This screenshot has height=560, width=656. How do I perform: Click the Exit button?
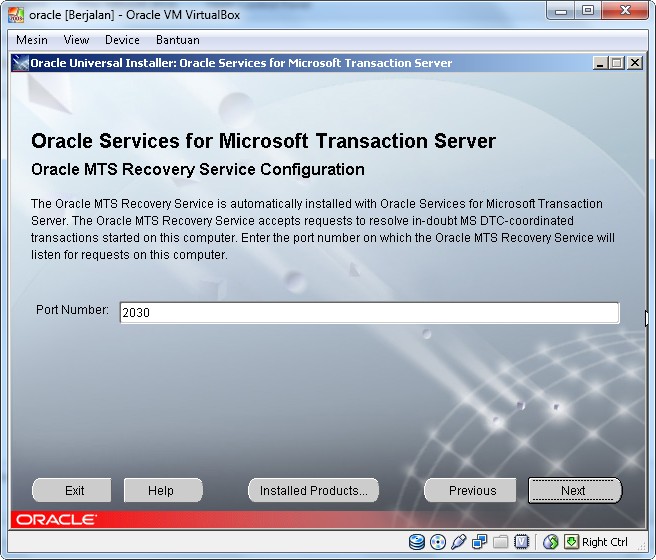pos(72,490)
